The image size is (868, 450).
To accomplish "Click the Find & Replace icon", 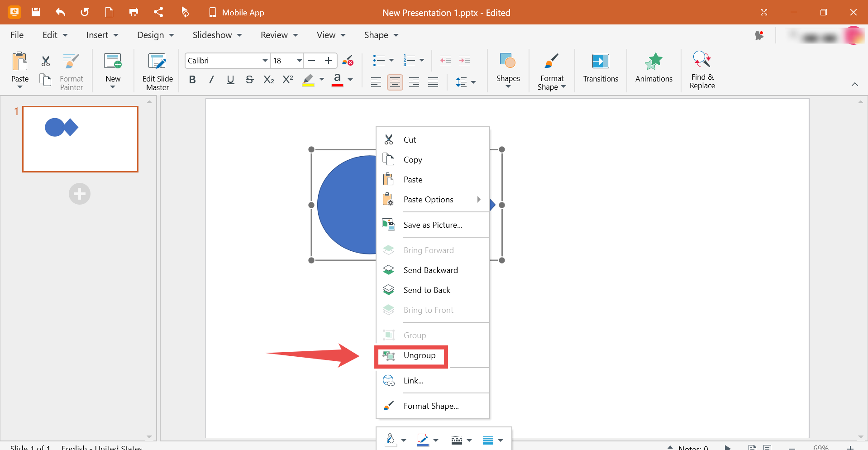I will tap(702, 60).
